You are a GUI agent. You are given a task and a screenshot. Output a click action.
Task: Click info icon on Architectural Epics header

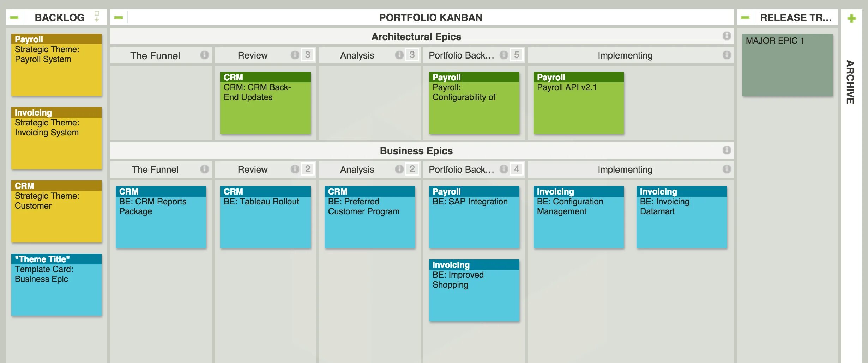coord(727,36)
